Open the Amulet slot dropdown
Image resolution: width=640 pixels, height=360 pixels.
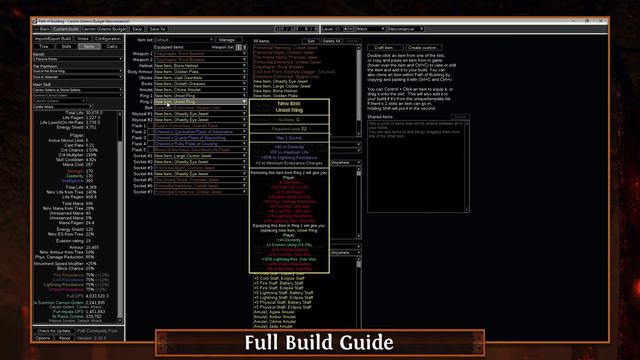coord(200,89)
